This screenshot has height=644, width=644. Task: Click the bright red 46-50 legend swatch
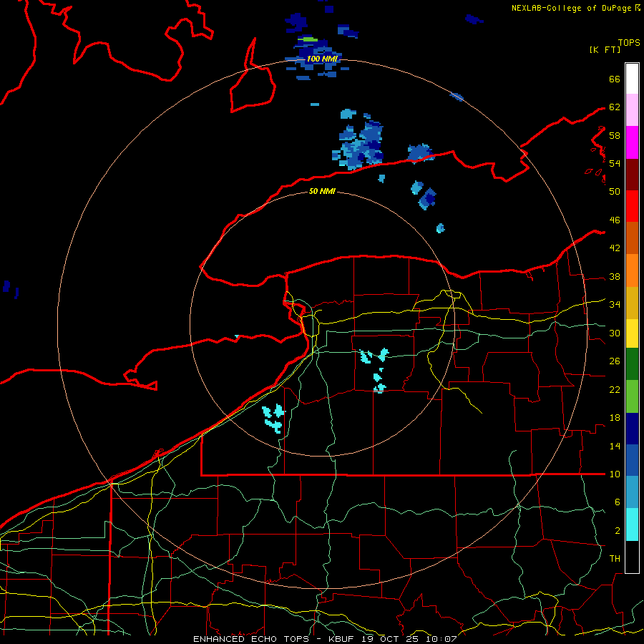pos(632,206)
